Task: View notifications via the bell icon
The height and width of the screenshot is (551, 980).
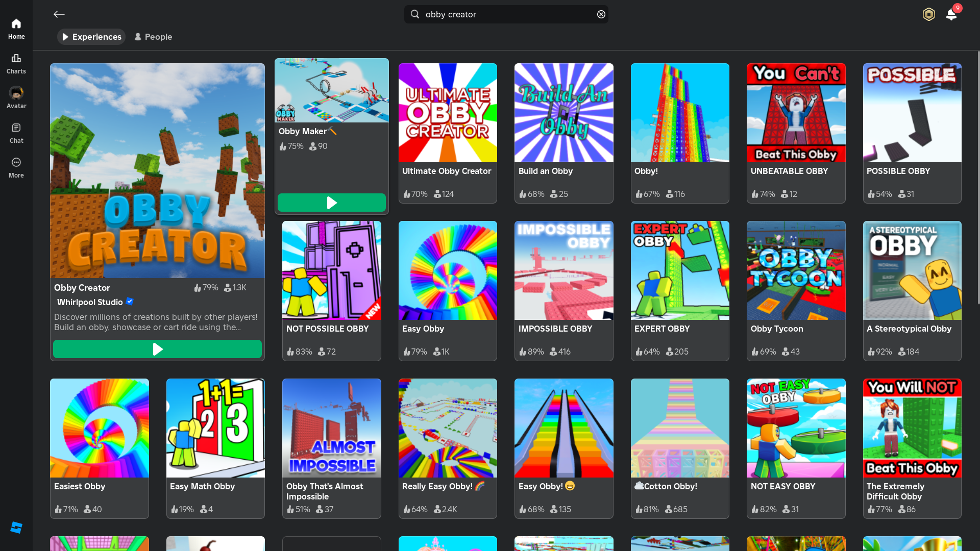Action: [x=951, y=14]
